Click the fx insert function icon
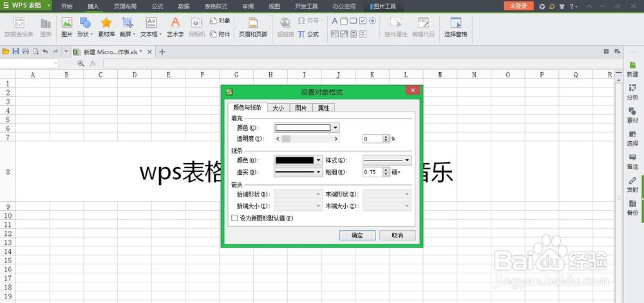The height and width of the screenshot is (303, 644). point(93,63)
